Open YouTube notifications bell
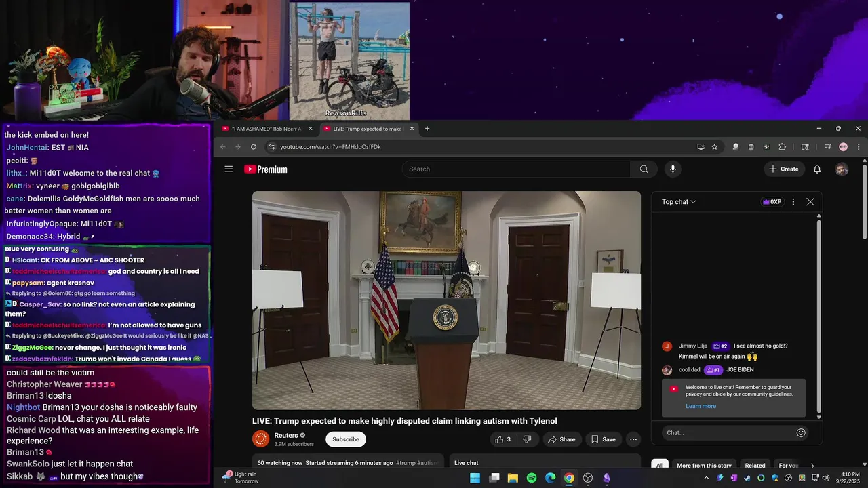This screenshot has width=868, height=488. (x=817, y=169)
